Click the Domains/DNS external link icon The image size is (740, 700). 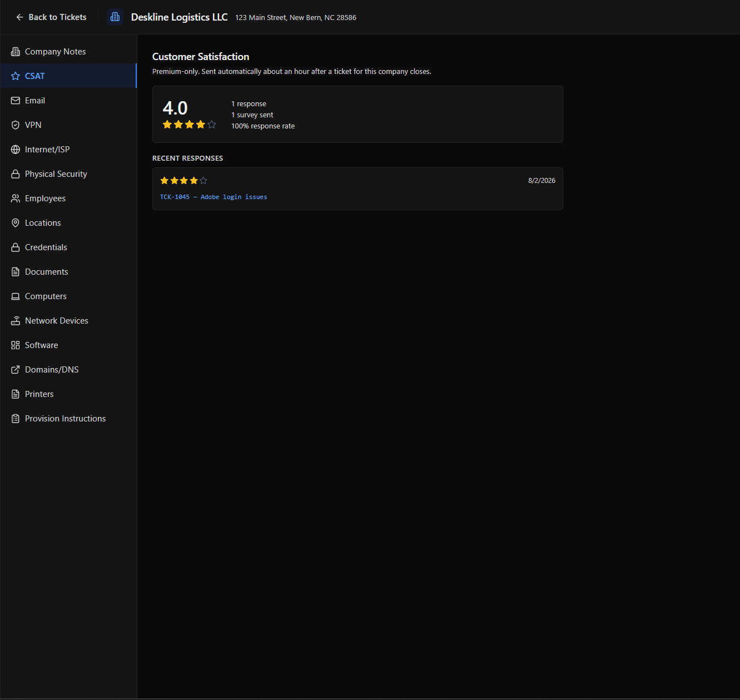pos(16,370)
